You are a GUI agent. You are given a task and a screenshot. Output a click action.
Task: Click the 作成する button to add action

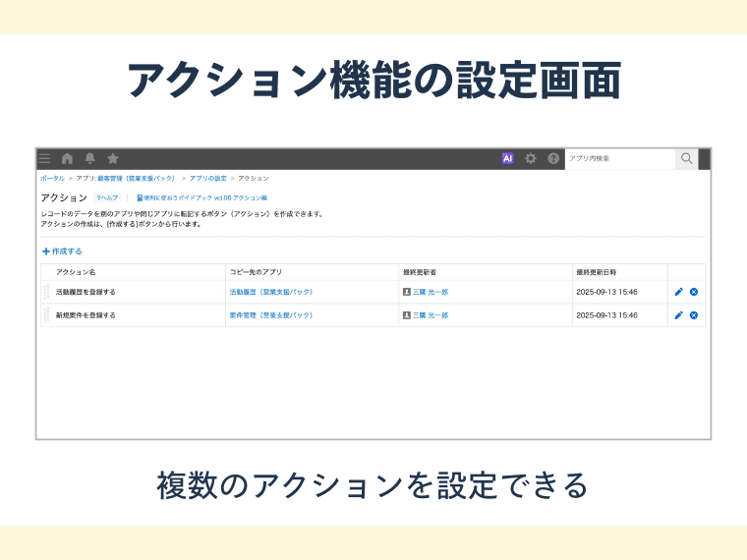(62, 252)
